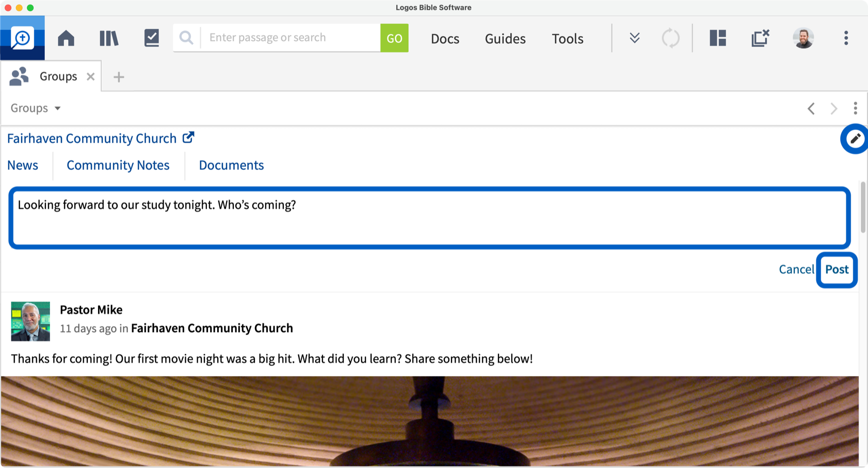The image size is (868, 468).
Task: Go to the Home dashboard icon
Action: point(66,38)
